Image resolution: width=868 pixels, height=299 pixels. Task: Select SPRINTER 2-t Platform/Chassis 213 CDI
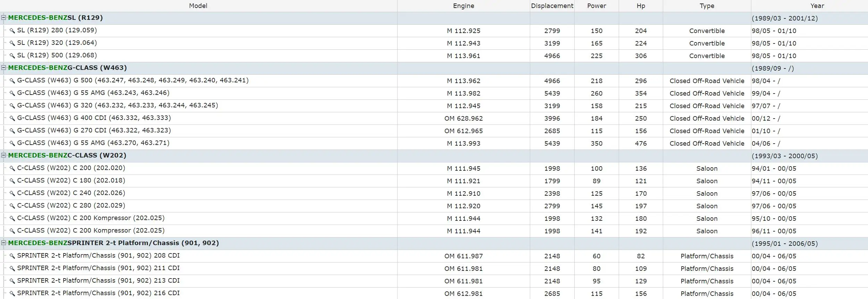98,281
